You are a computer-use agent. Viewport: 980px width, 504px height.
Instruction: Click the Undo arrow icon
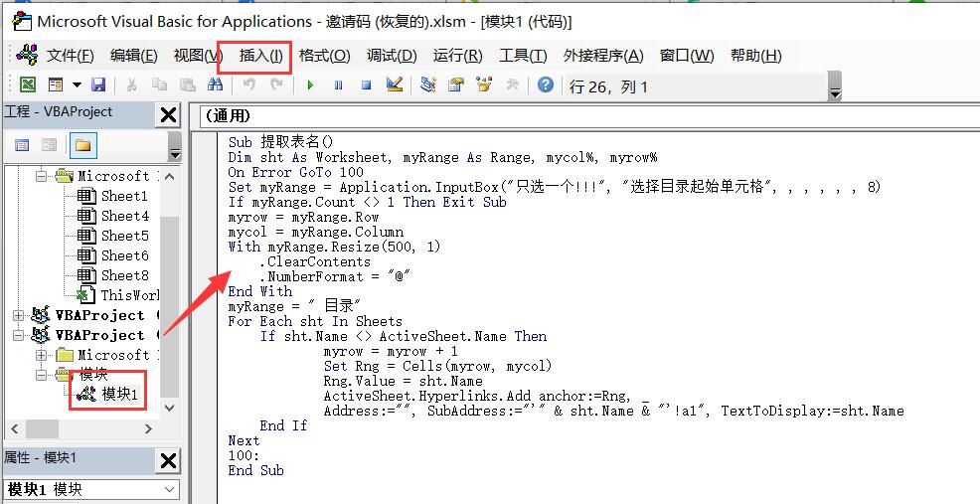click(248, 84)
